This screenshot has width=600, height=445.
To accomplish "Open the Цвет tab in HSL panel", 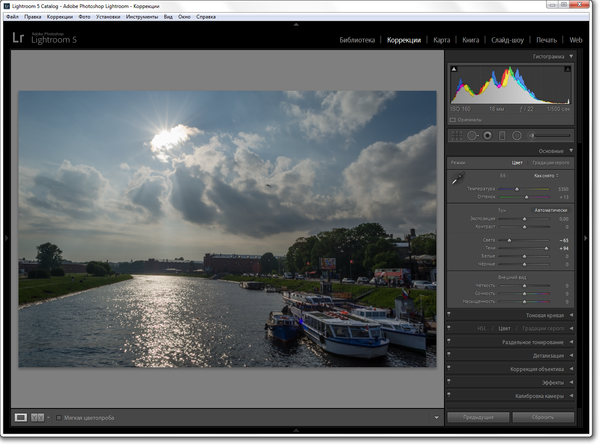I will pyautogui.click(x=504, y=328).
